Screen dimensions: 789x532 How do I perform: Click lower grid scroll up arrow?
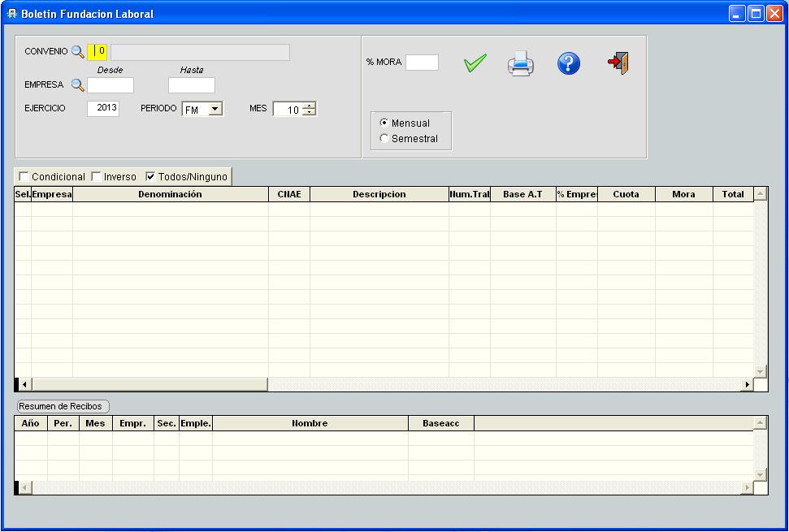761,423
